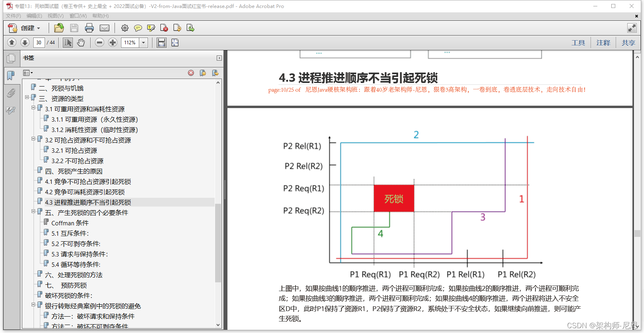The height and width of the screenshot is (333, 644).
Task: Select the highlight text tool
Action: pyautogui.click(x=151, y=28)
